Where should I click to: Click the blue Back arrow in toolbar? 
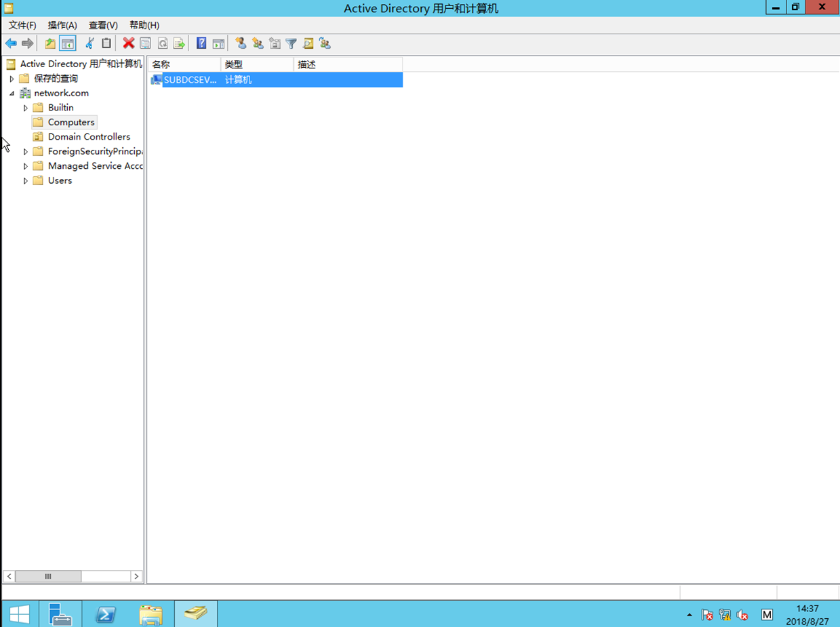pyautogui.click(x=11, y=43)
